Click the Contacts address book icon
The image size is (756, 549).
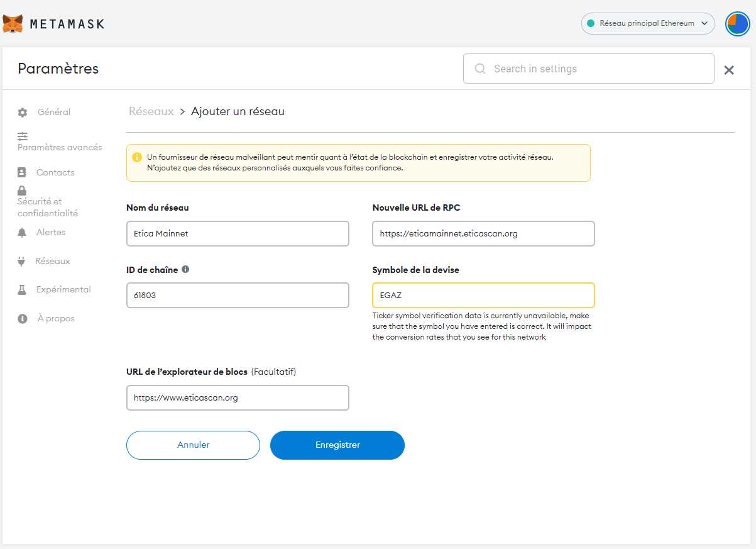[22, 172]
